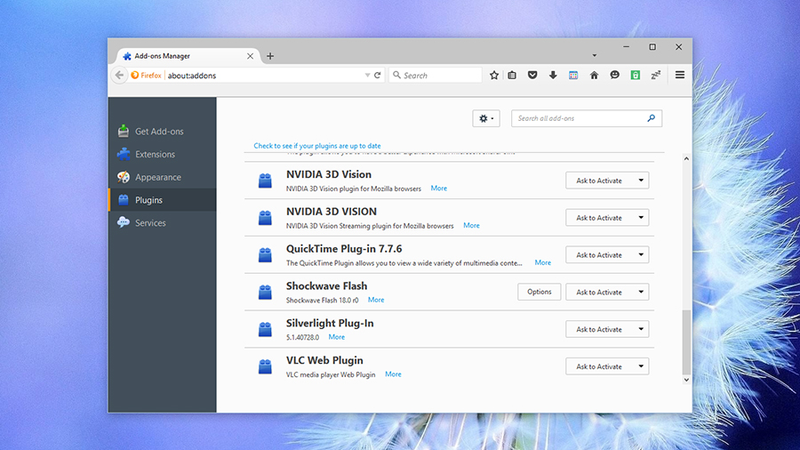800x450 pixels.
Task: Click the plugin list scrollbar thumb
Action: click(x=686, y=342)
